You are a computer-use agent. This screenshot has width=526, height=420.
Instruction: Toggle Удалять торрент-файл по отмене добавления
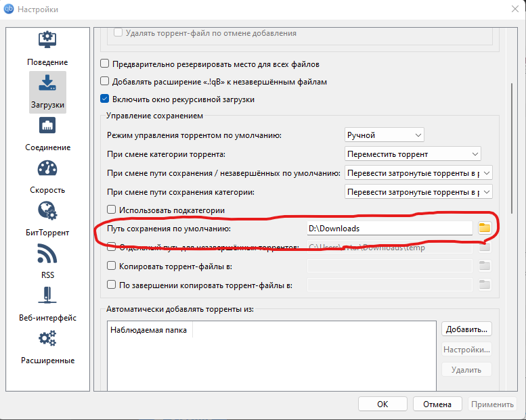118,32
